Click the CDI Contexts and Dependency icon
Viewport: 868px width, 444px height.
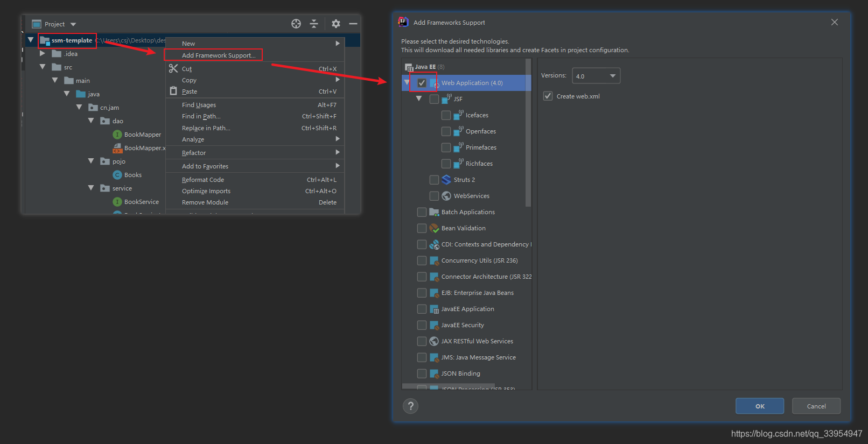[x=434, y=244]
